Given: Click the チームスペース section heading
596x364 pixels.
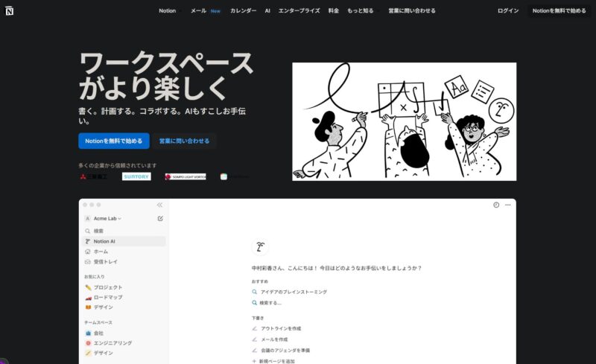Looking at the screenshot, I should [98, 322].
